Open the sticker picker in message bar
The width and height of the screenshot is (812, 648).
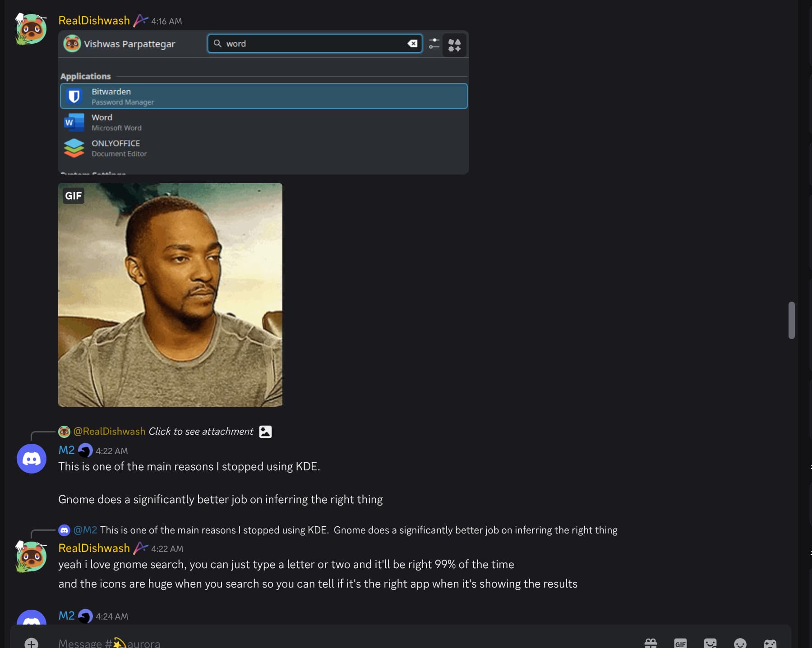pyautogui.click(x=710, y=643)
